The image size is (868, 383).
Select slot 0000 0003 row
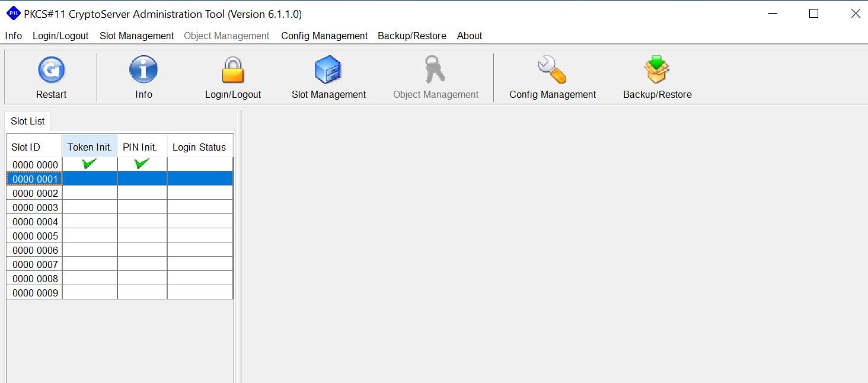[120, 207]
